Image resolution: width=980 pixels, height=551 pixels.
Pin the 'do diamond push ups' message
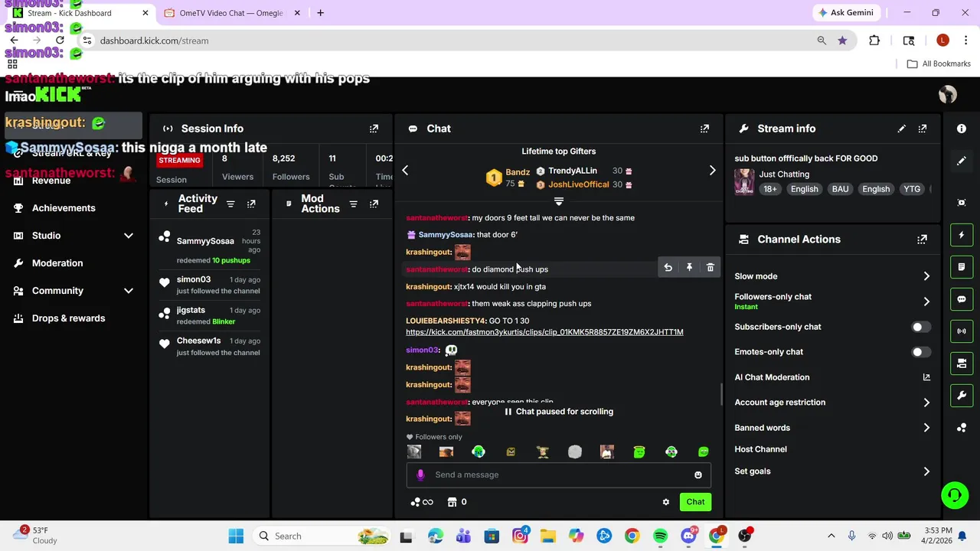pyautogui.click(x=689, y=267)
